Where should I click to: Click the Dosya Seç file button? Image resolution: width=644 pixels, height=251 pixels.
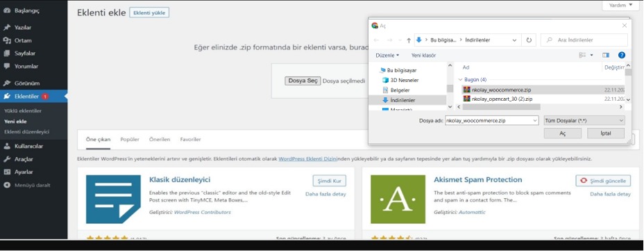pyautogui.click(x=303, y=81)
